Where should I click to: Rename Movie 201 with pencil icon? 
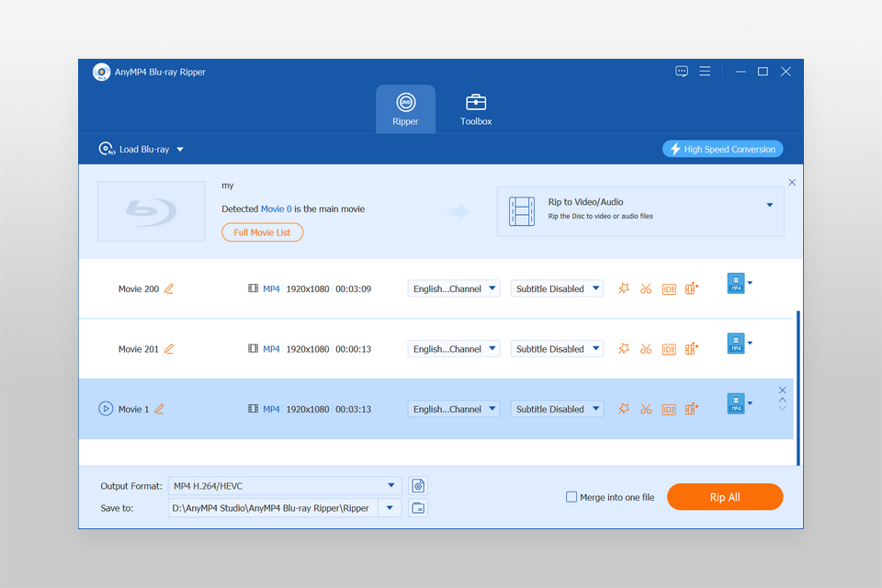tap(169, 349)
